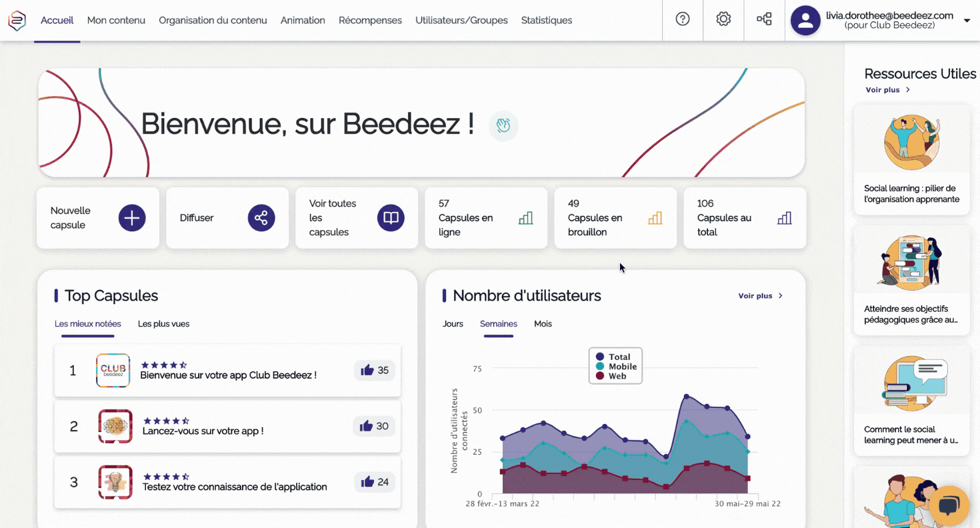Open the 49 Capsules en brouillon card
This screenshot has height=528, width=980.
tap(615, 218)
